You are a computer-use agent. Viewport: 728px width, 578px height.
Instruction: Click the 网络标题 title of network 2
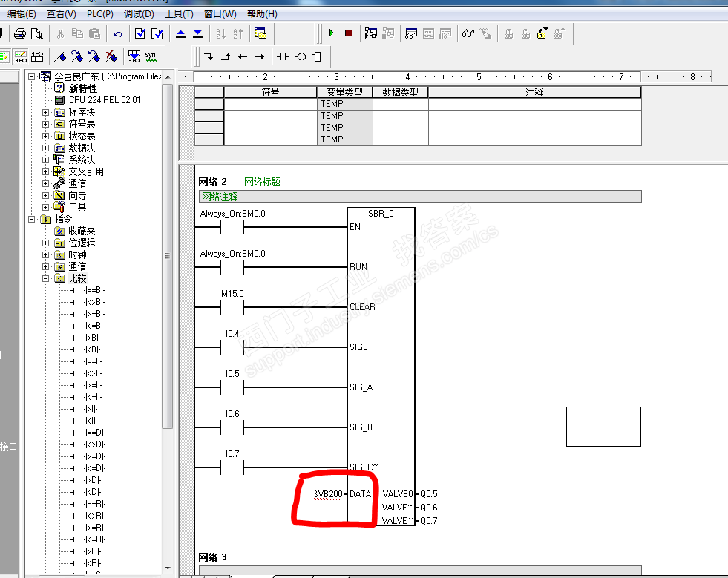point(262,182)
